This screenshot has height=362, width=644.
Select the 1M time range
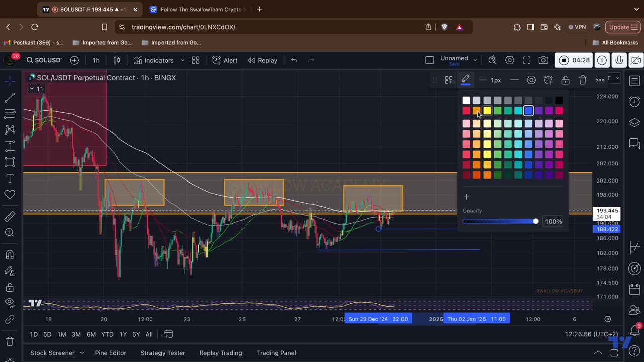pos(61,334)
